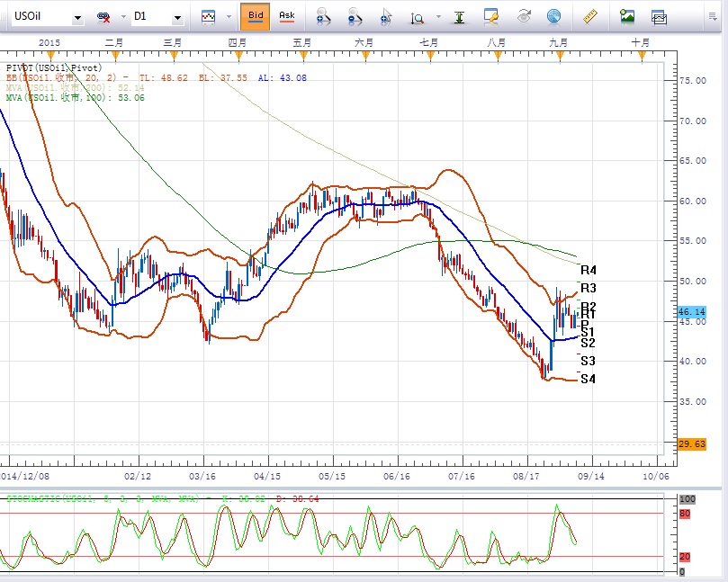The image size is (728, 582).
Task: Click the zoom out magnifier icon
Action: coord(355,16)
